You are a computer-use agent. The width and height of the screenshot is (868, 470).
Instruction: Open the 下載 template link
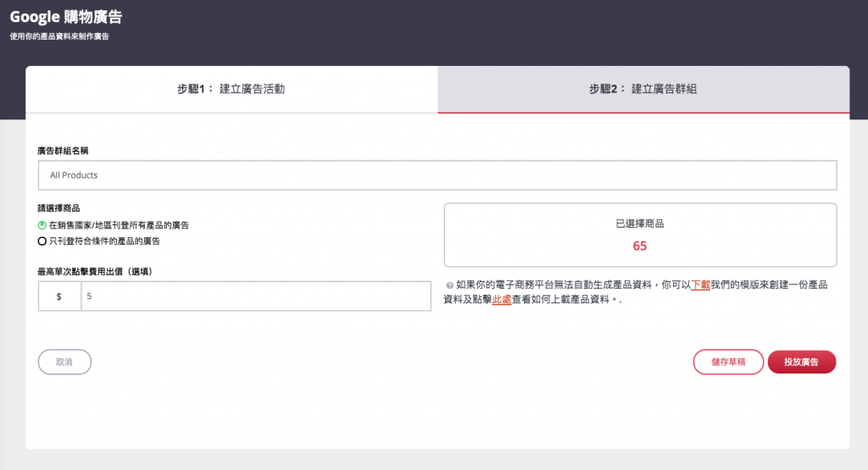coord(700,285)
